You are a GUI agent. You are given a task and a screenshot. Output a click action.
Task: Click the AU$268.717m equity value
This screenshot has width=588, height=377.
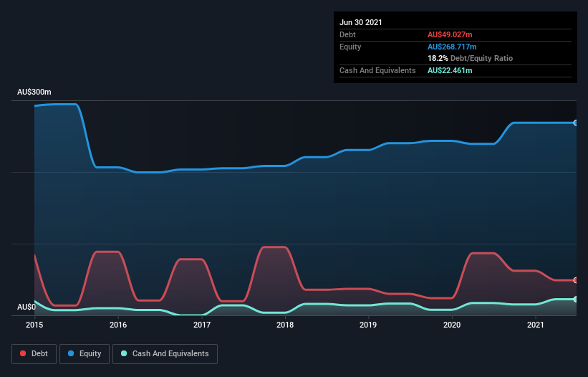(452, 47)
